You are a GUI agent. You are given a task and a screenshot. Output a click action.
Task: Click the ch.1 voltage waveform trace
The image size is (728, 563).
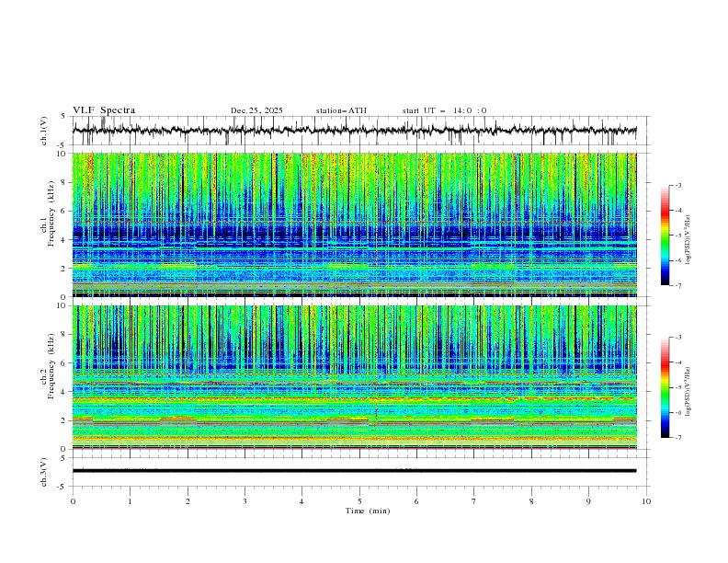[x=358, y=131]
